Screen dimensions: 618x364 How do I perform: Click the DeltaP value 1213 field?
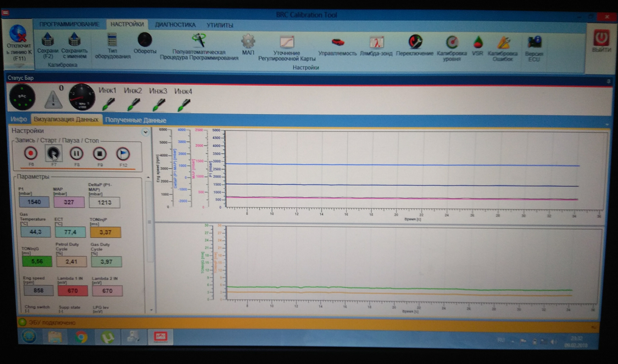coord(105,203)
